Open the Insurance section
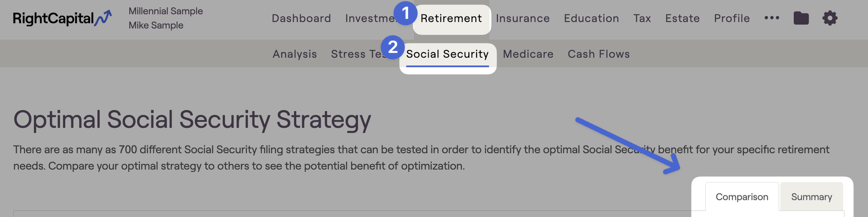 point(523,18)
